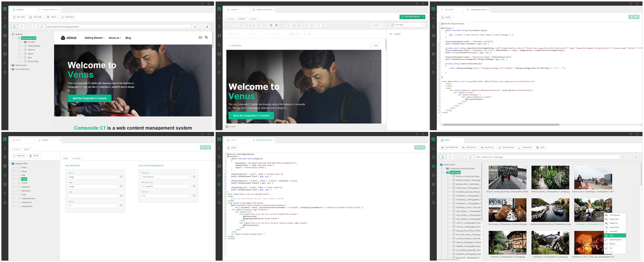Toggle bold formatting in the editor toolbar

[x=229, y=25]
